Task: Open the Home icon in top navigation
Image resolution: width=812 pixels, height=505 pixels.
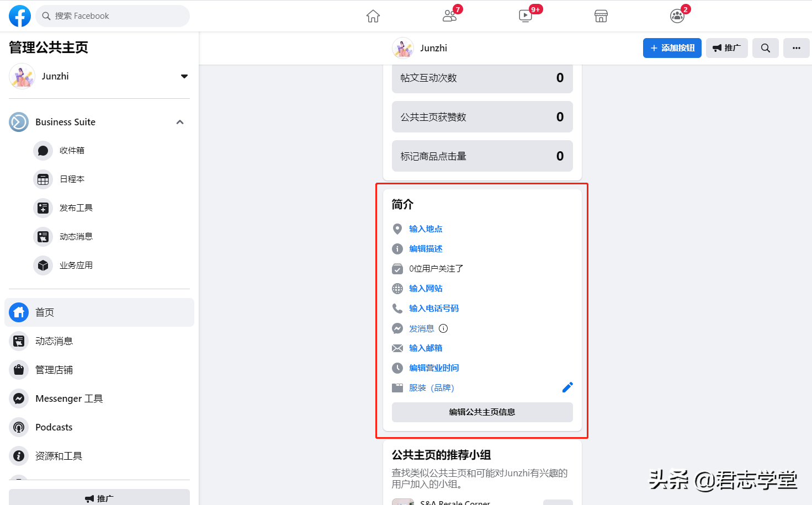Action: (373, 16)
